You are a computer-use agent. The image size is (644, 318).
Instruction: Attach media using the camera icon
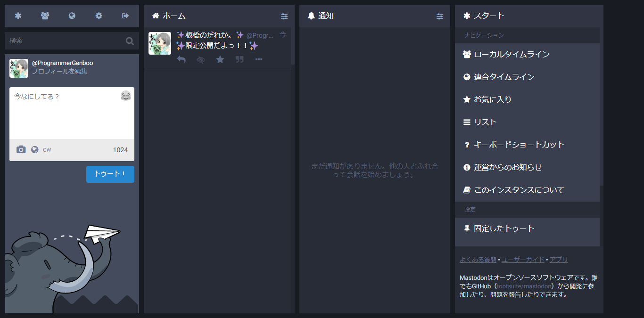click(x=21, y=150)
